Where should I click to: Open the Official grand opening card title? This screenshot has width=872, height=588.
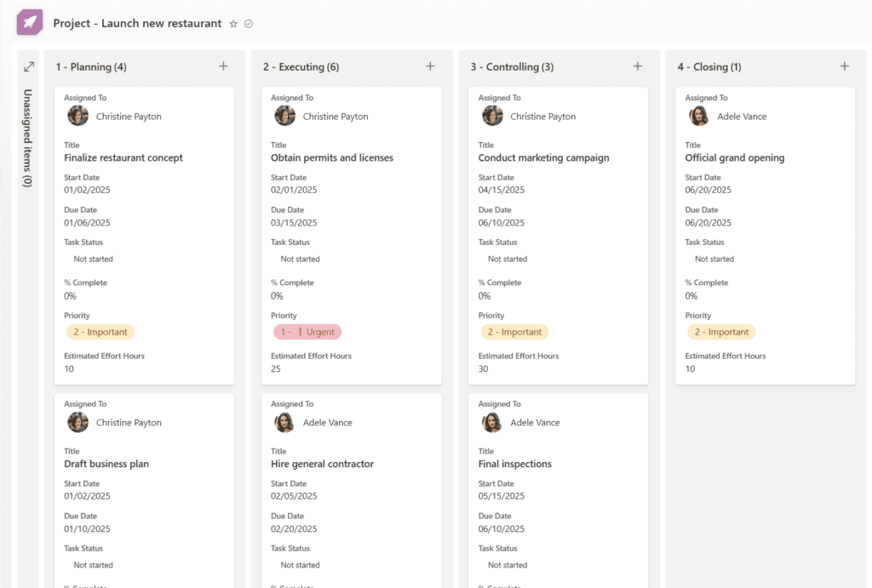tap(735, 157)
